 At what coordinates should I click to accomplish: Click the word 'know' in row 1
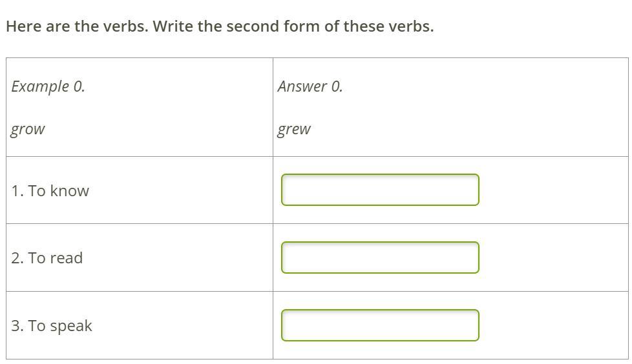(69, 191)
